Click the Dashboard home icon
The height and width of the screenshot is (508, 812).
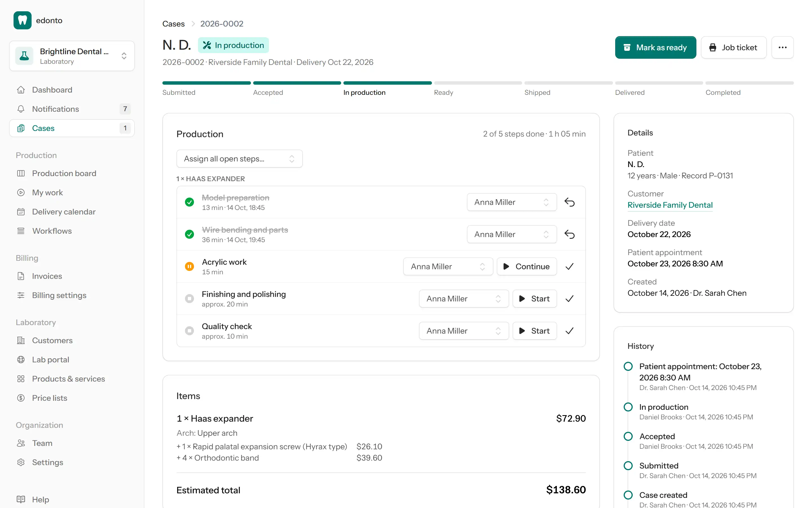pos(21,90)
